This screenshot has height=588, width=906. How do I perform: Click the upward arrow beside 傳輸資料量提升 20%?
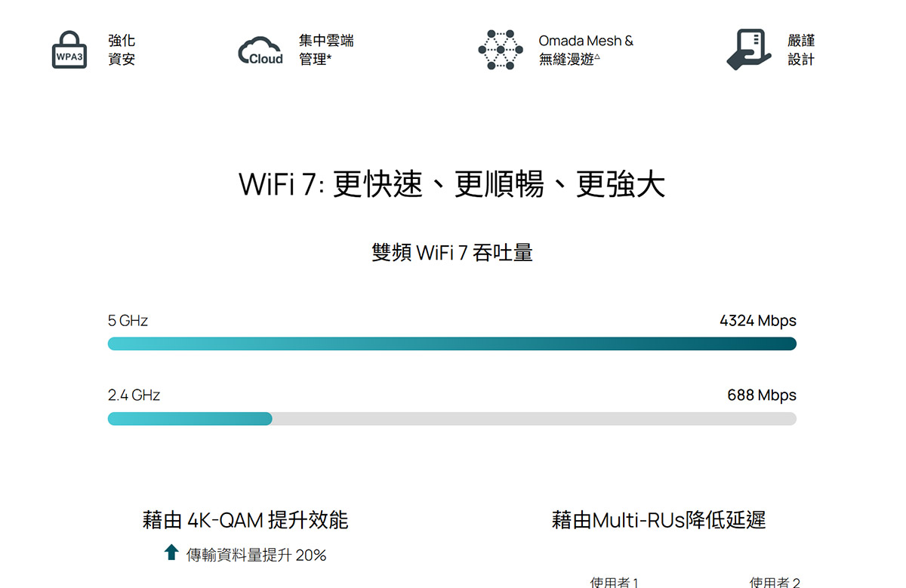[171, 553]
